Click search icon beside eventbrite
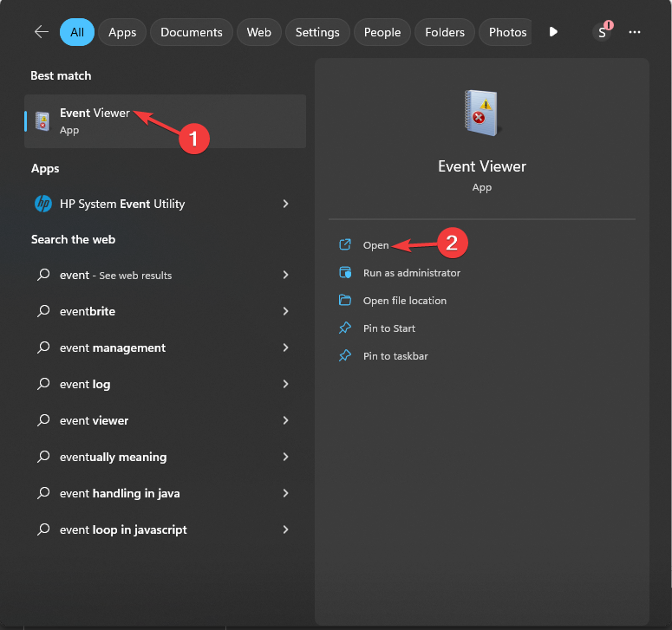This screenshot has height=630, width=672. coord(43,311)
